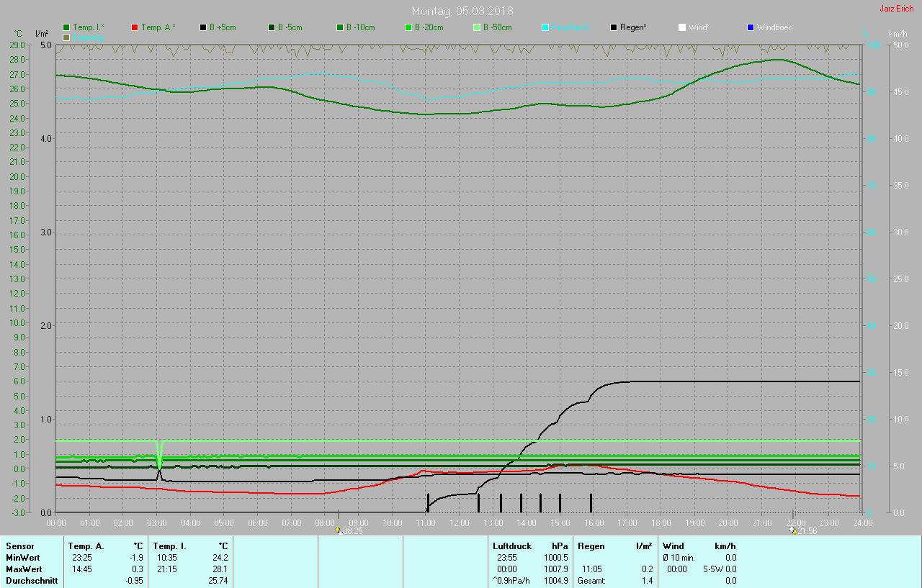Click the sunset marker icon at 21:56
This screenshot has width=922, height=588.
(793, 530)
